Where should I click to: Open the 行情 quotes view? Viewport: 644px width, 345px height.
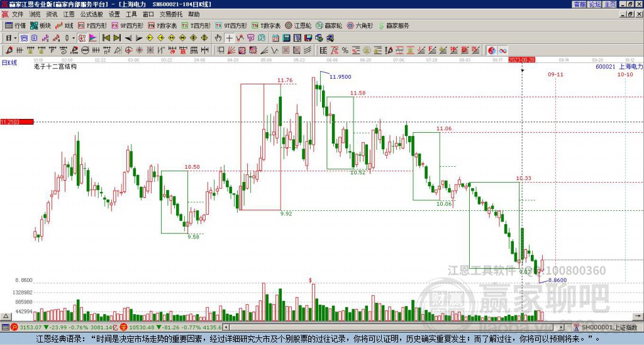(x=16, y=25)
